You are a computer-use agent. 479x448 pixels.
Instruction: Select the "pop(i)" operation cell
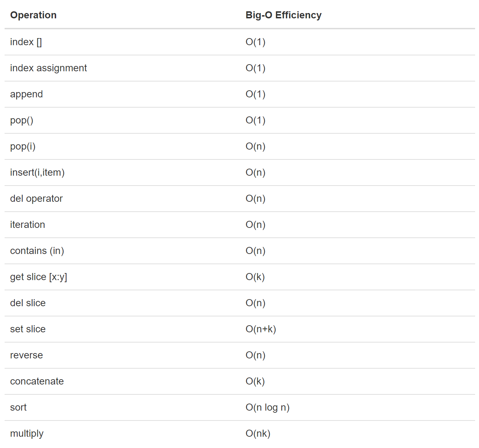click(23, 146)
